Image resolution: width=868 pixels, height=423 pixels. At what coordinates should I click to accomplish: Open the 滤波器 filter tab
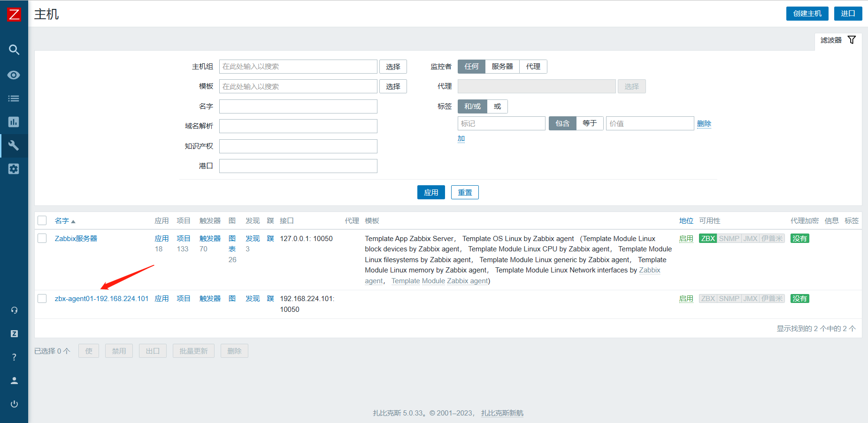[x=838, y=40]
